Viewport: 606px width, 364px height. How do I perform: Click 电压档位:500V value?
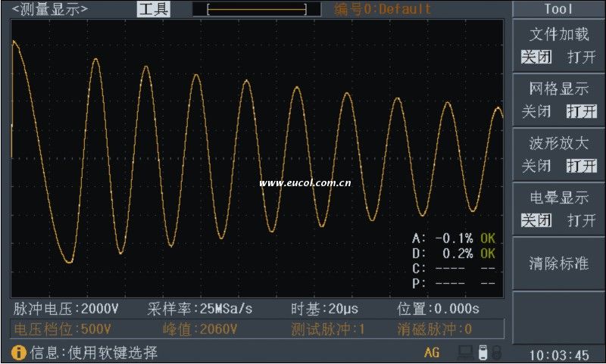(62, 329)
